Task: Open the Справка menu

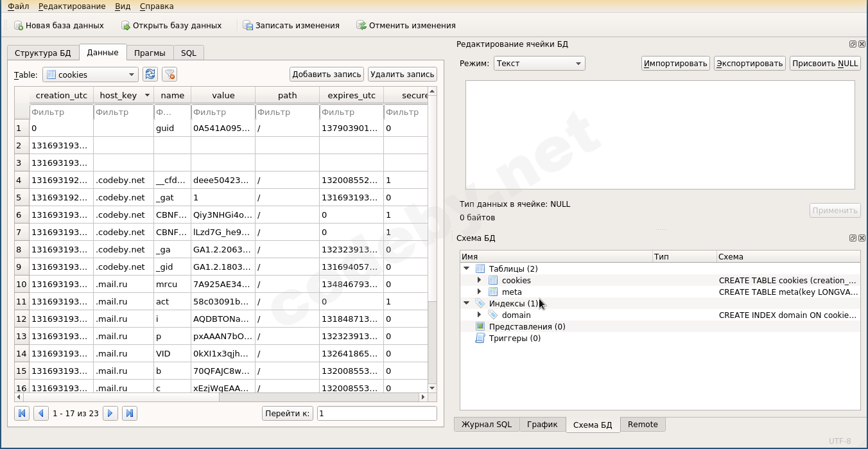Action: (x=157, y=6)
